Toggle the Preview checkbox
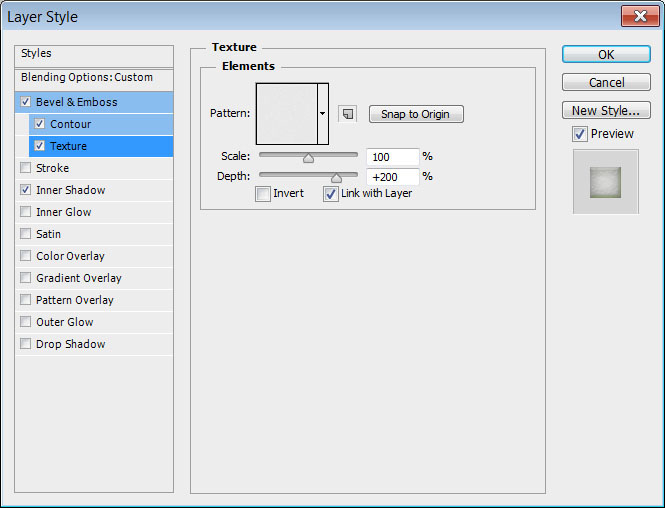The width and height of the screenshot is (665, 508). point(580,134)
